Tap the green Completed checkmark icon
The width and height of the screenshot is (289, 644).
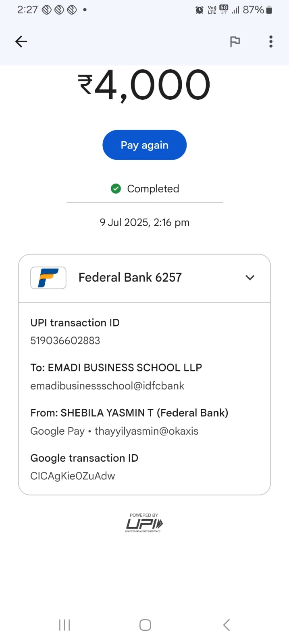click(x=116, y=188)
